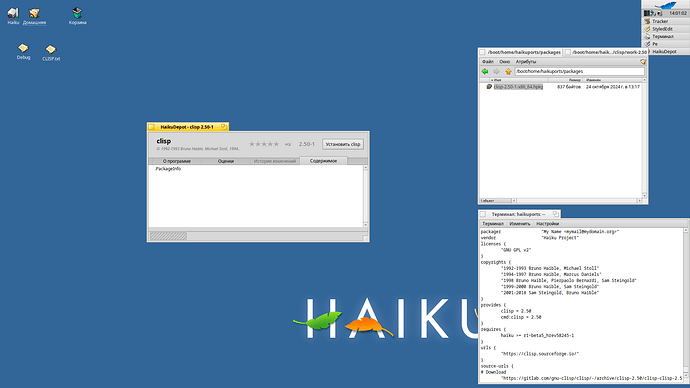Switch to the Оценки tab in HaikuDepot
Image resolution: width=690 pixels, height=388 pixels.
click(x=226, y=161)
